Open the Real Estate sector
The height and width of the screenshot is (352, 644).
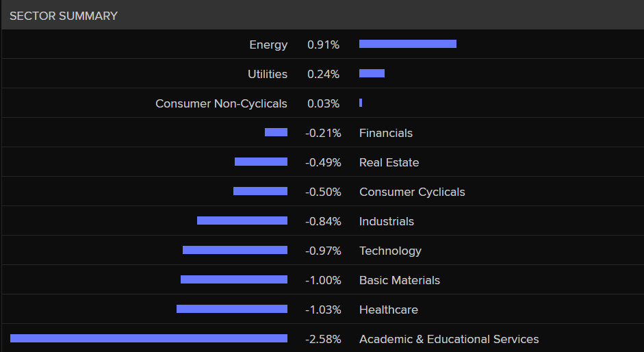[389, 162]
